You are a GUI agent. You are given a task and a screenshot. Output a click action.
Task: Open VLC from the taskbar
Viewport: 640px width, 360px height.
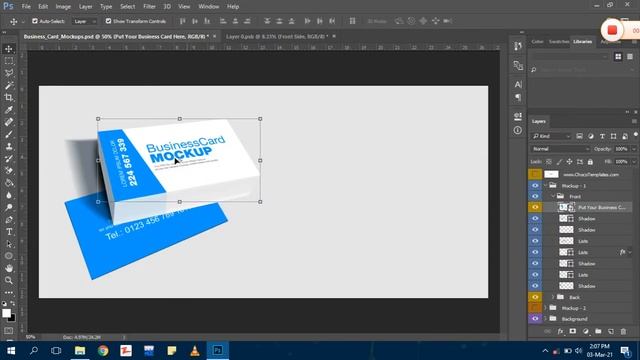pyautogui.click(x=195, y=351)
